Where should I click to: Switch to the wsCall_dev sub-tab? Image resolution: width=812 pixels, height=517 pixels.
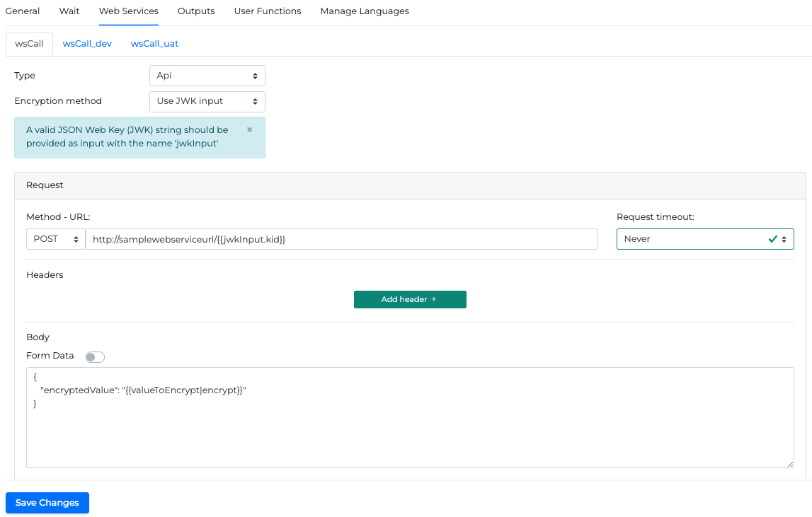tap(87, 44)
